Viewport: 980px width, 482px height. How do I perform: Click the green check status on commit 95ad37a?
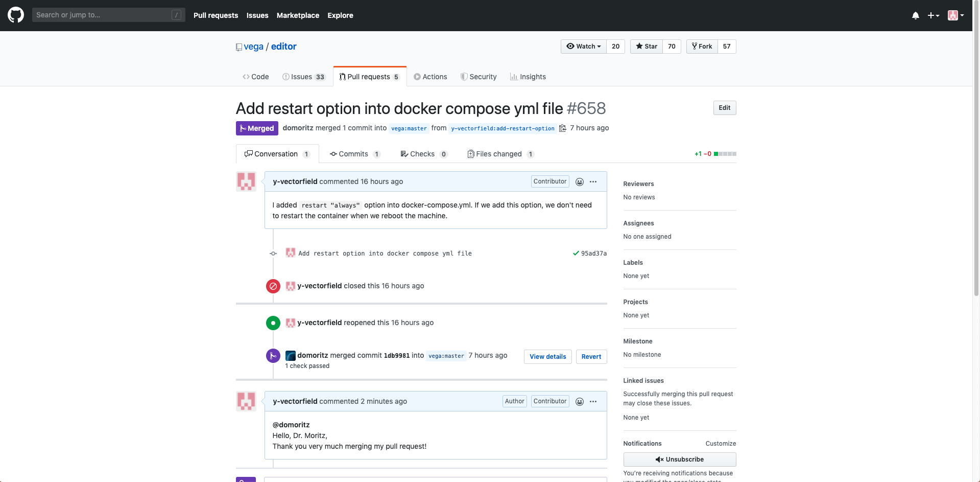[576, 254]
